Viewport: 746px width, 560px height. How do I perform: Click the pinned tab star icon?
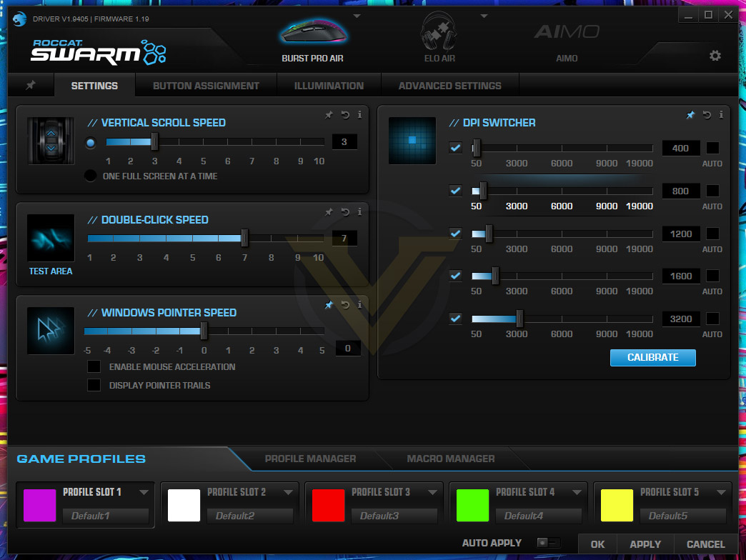[x=31, y=85]
